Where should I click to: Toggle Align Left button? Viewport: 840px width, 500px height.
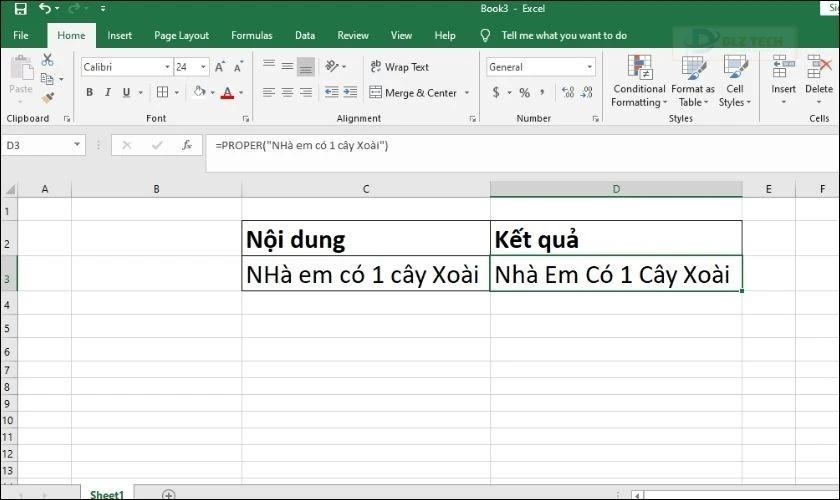[x=269, y=92]
